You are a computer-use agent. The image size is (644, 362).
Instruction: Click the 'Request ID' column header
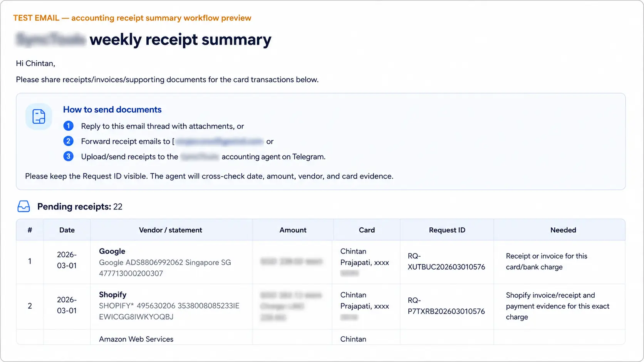447,230
